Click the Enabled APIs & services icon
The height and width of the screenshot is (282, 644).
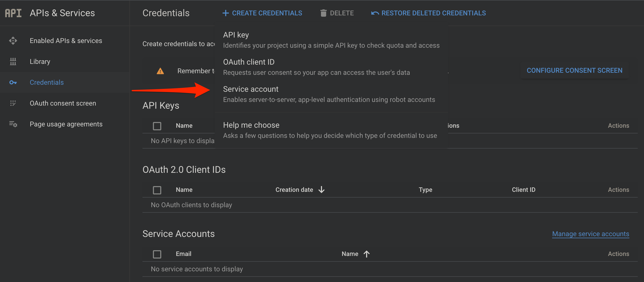click(x=13, y=41)
